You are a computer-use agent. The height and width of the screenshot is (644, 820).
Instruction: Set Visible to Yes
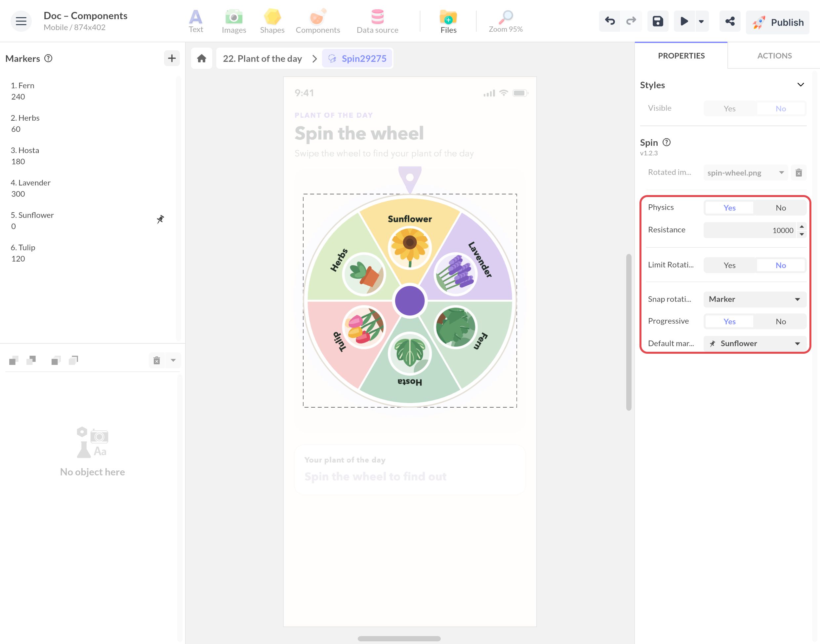pos(729,108)
